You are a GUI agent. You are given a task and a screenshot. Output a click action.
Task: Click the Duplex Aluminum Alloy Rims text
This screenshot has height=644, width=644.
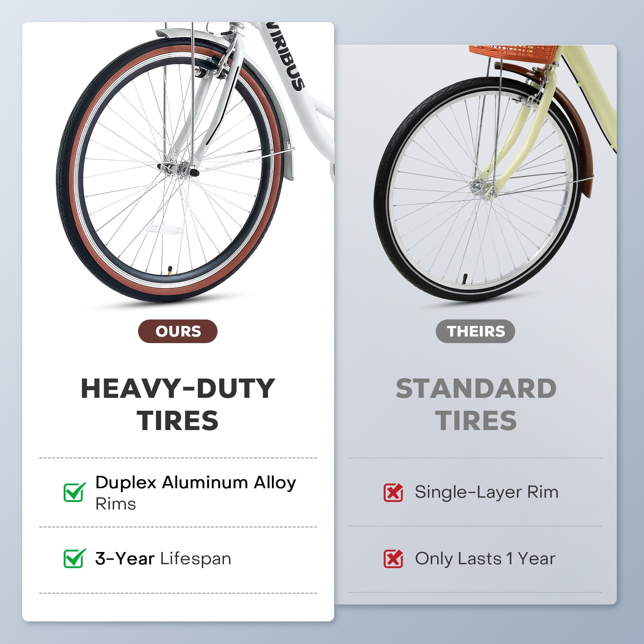(196, 492)
